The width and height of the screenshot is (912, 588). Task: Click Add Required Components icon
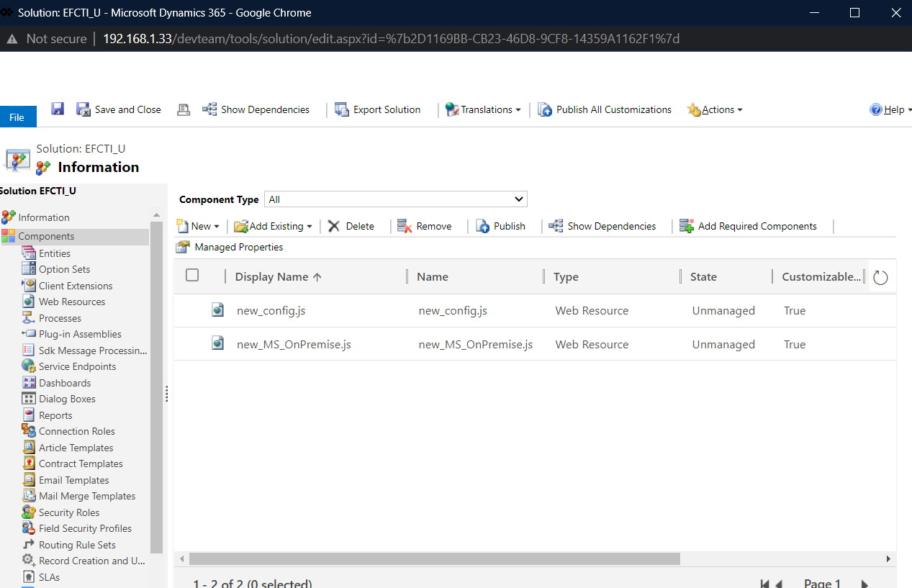coord(687,226)
